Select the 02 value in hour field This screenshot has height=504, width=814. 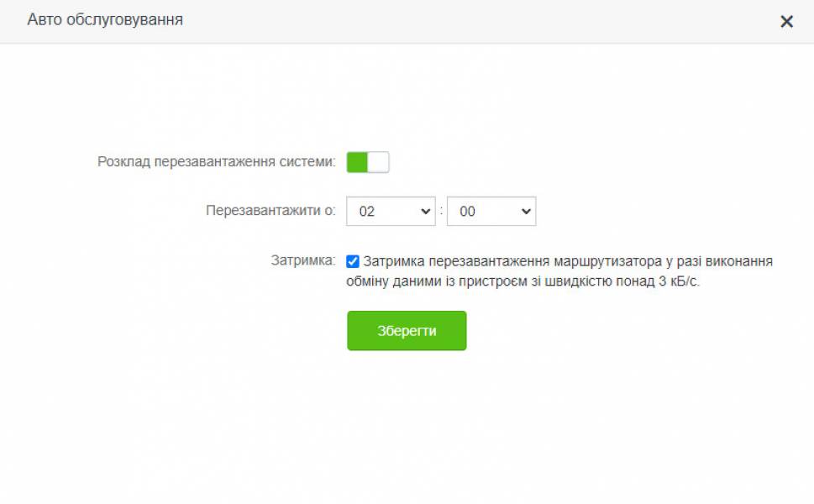tap(366, 211)
